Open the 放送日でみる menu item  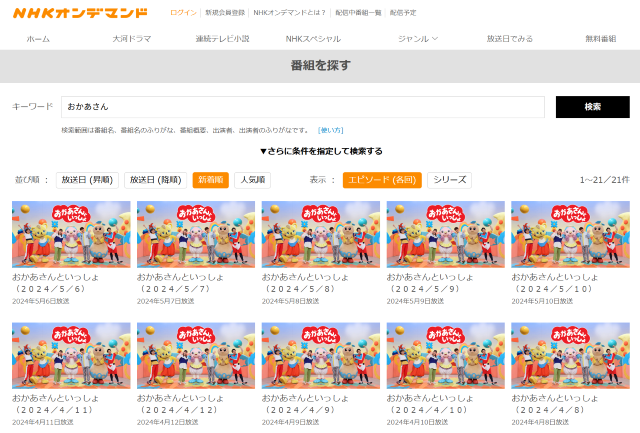509,39
